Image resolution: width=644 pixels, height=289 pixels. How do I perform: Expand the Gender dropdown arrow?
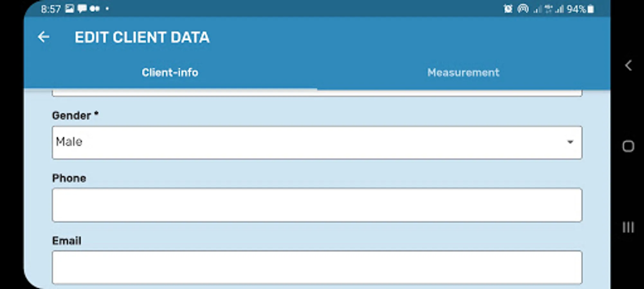(570, 142)
